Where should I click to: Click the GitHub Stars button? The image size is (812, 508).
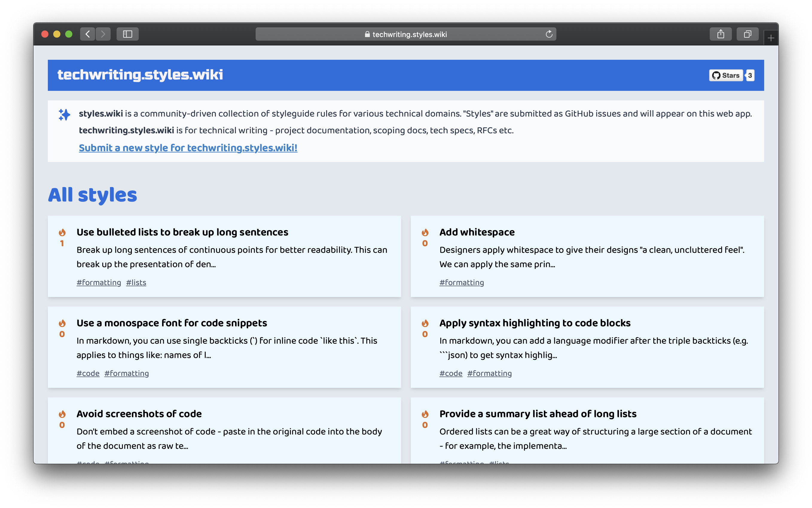pos(726,75)
